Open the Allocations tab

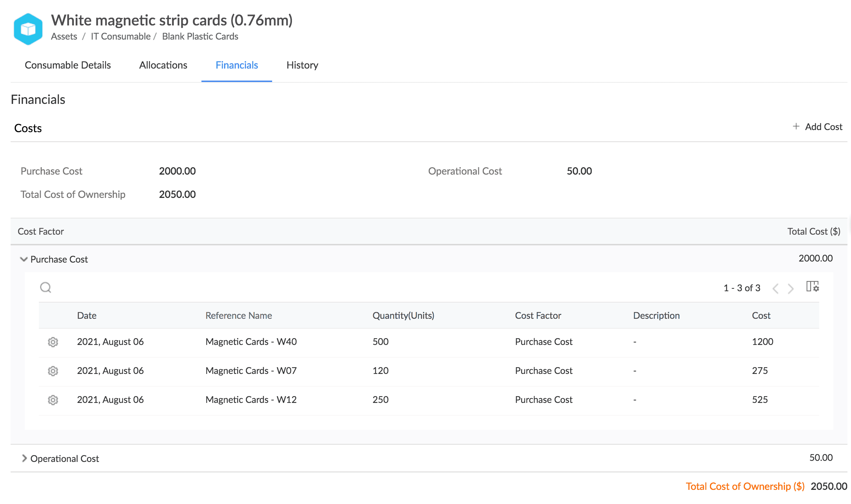163,65
